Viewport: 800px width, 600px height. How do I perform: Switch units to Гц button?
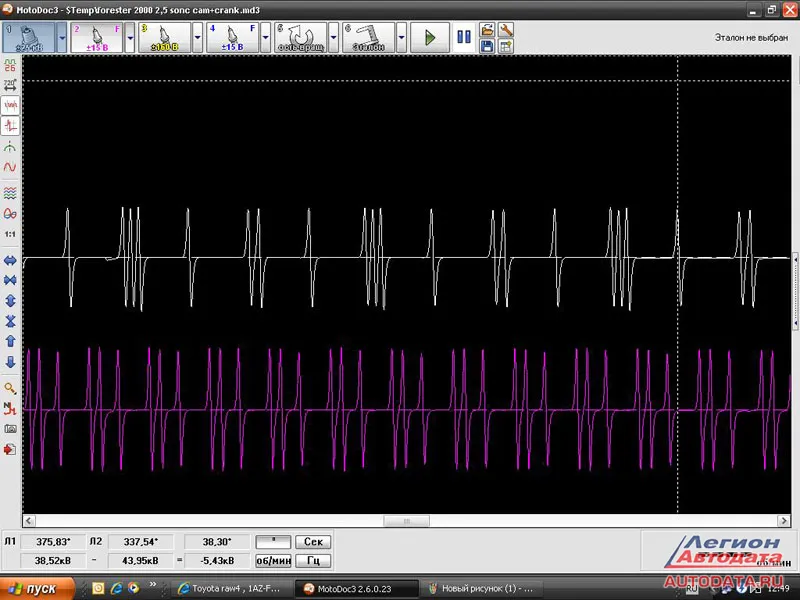pyautogui.click(x=313, y=561)
